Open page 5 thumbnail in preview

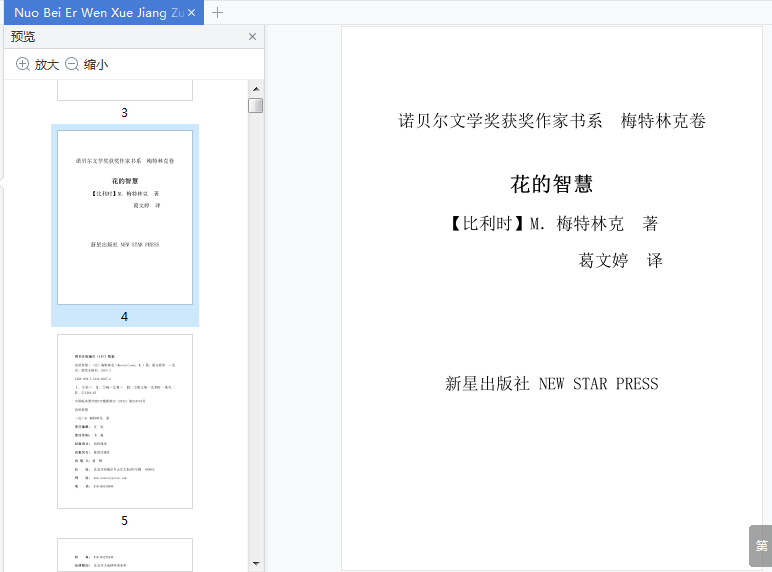125,421
